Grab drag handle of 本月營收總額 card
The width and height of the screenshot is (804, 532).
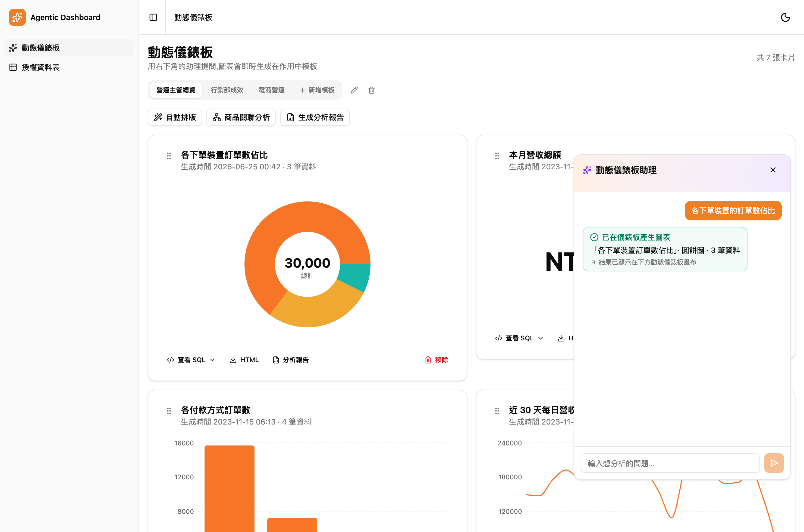[x=497, y=156]
